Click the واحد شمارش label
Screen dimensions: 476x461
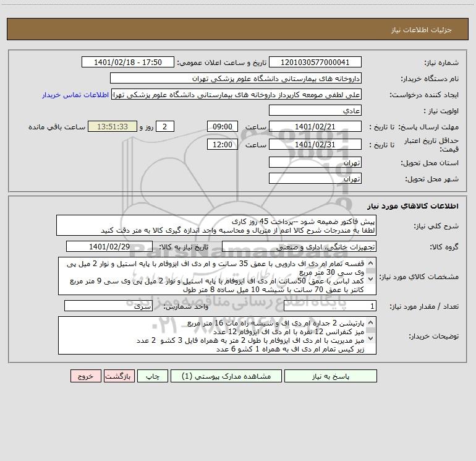click(186, 307)
